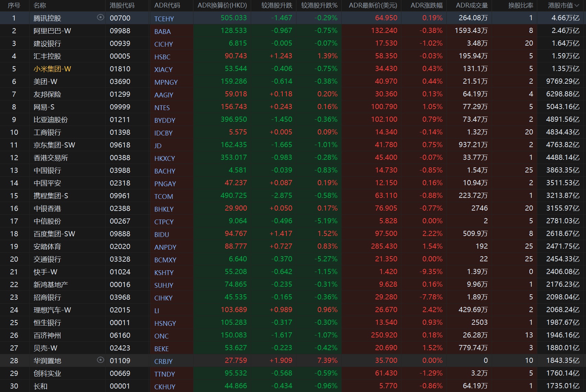Open the MPNGY ADR code

[166, 82]
